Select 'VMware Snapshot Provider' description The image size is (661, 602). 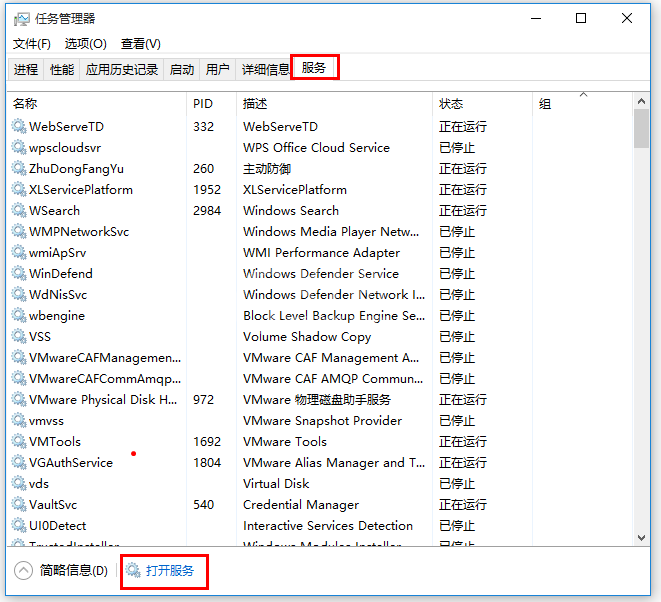point(322,420)
